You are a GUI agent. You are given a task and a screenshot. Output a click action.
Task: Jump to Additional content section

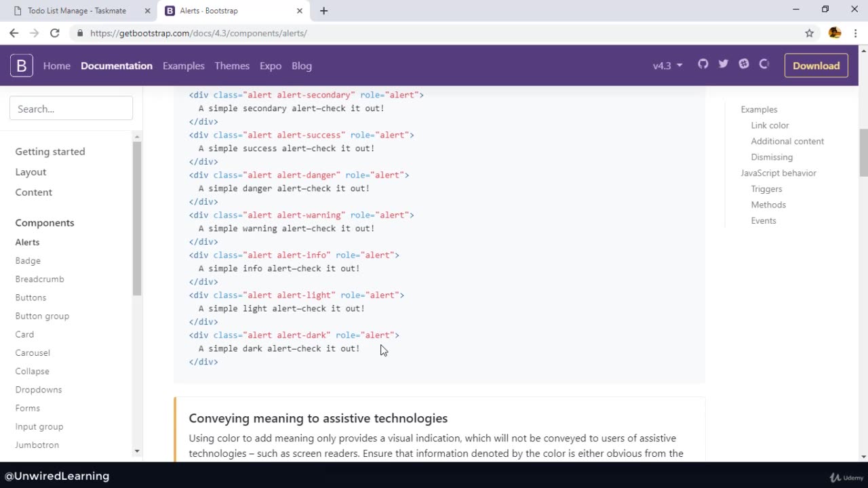tap(787, 141)
